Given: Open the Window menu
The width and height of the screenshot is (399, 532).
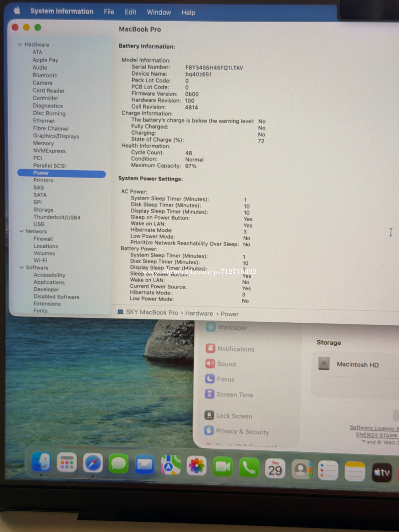Looking at the screenshot, I should coord(158,12).
